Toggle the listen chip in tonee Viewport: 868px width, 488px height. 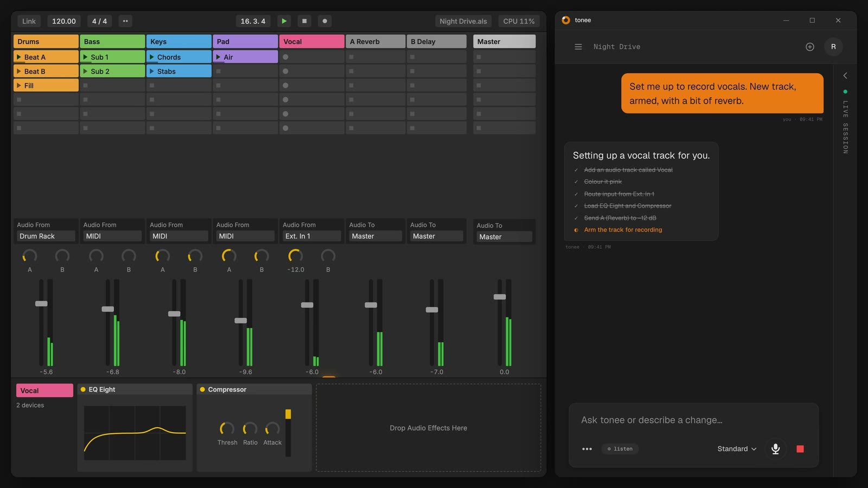[x=620, y=449]
